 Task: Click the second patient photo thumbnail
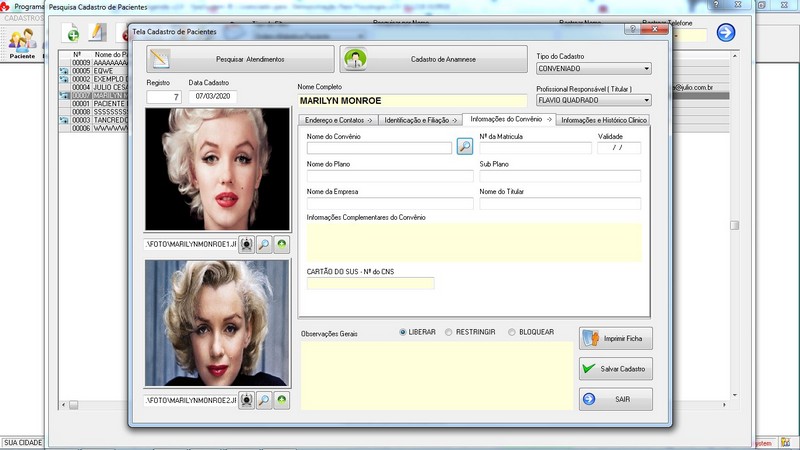(x=217, y=323)
